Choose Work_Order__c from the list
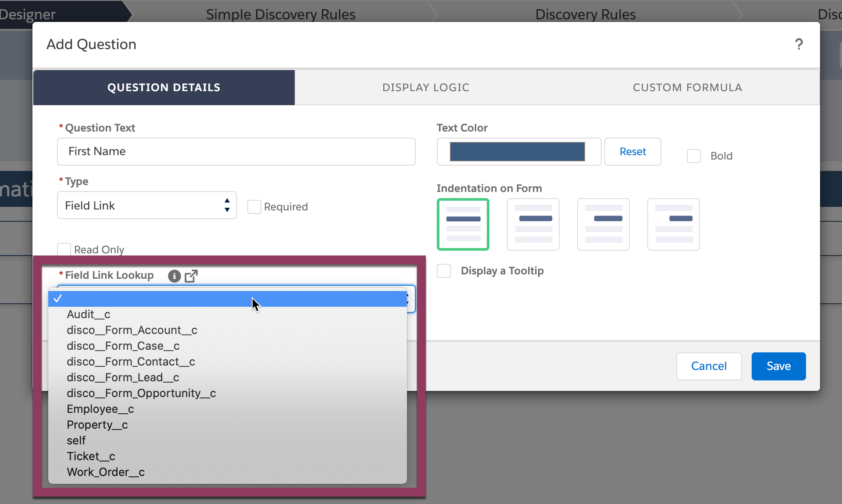 click(x=227, y=472)
